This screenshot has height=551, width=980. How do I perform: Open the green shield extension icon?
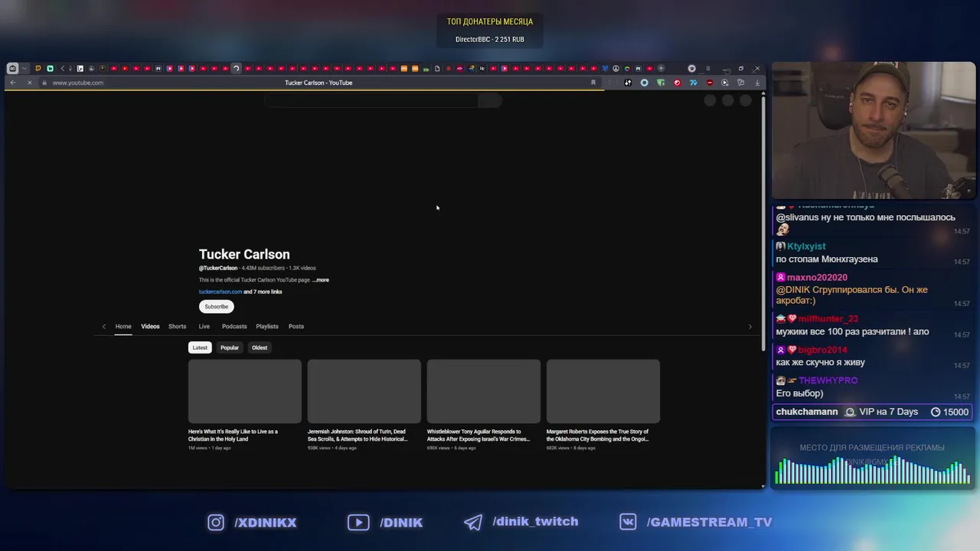tap(661, 83)
